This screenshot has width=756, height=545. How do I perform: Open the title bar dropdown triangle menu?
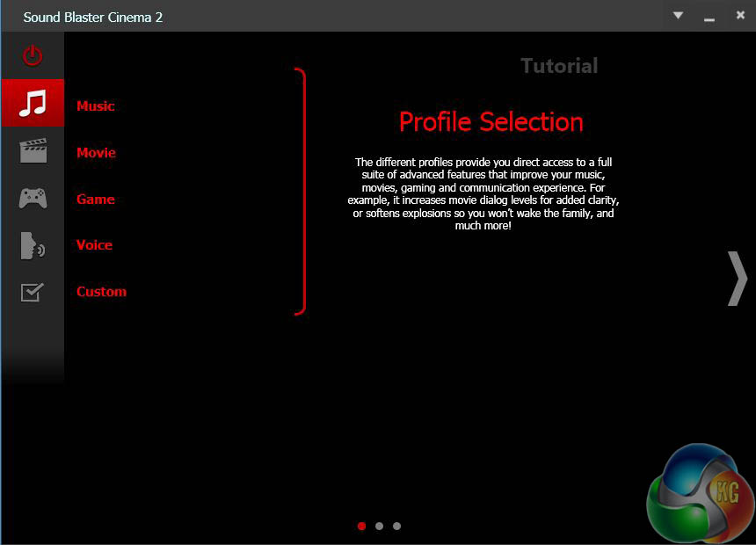pyautogui.click(x=678, y=16)
